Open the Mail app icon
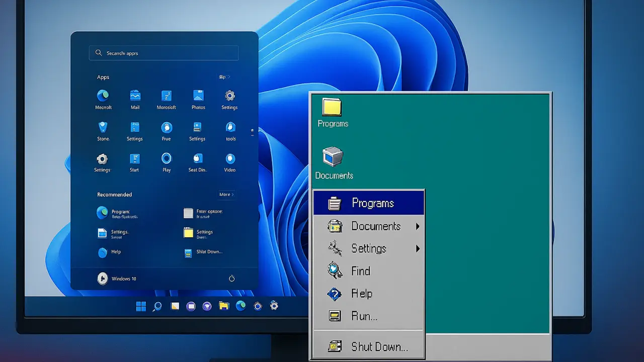 [135, 96]
